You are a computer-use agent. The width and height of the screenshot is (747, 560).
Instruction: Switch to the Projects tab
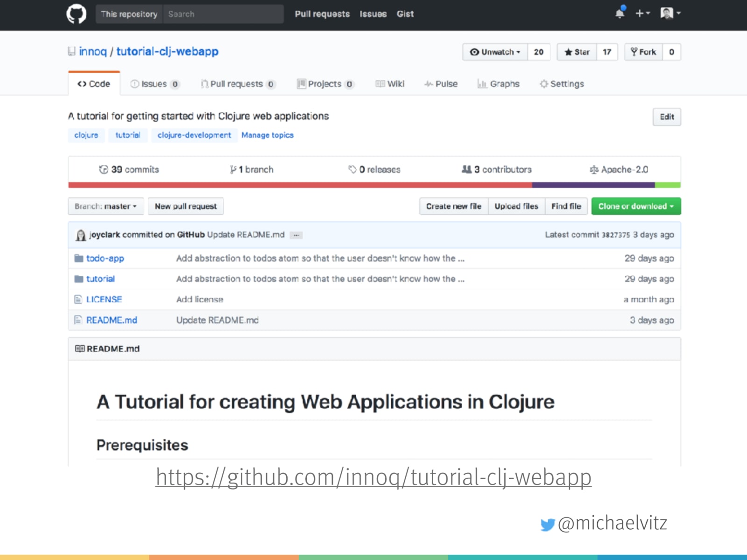tap(326, 84)
